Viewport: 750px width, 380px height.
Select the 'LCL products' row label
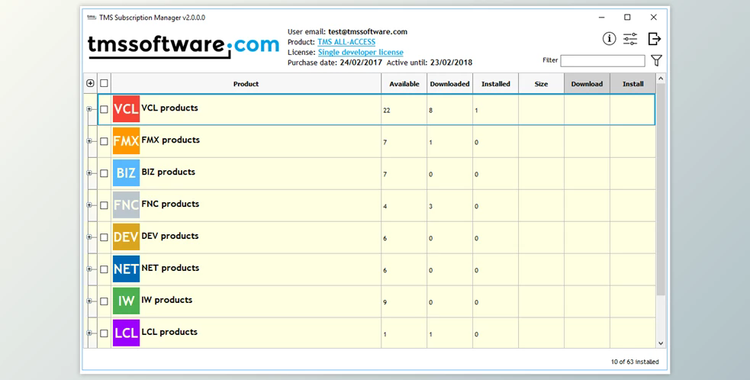(x=169, y=332)
